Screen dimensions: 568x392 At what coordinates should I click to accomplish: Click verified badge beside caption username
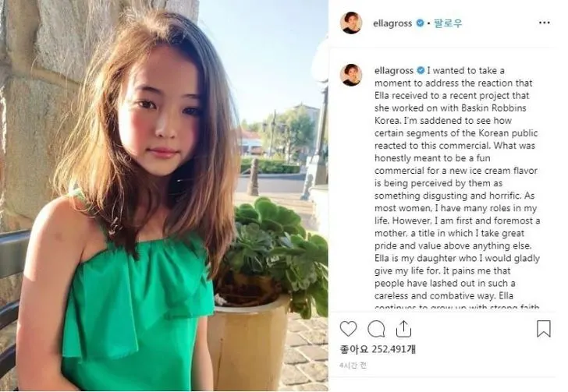421,70
